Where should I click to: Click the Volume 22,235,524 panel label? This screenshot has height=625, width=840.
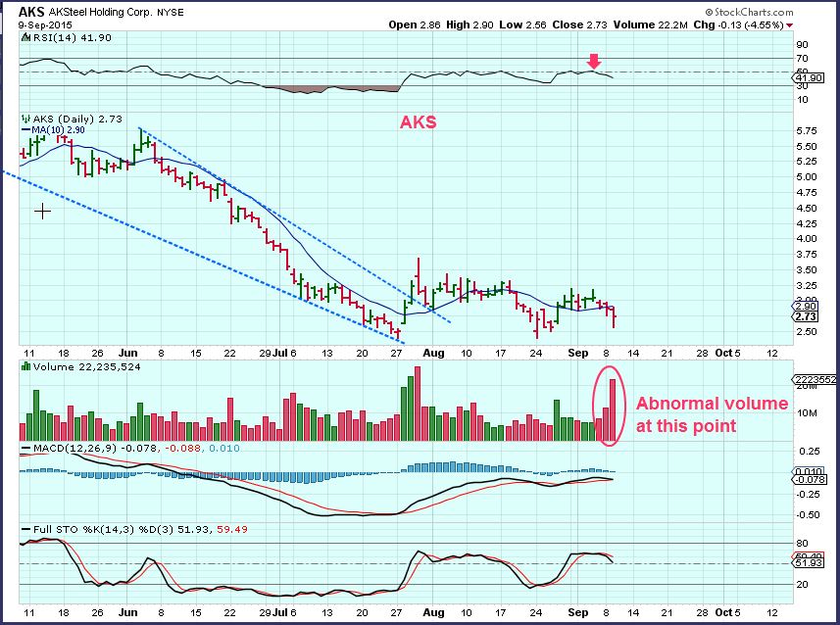(87, 366)
